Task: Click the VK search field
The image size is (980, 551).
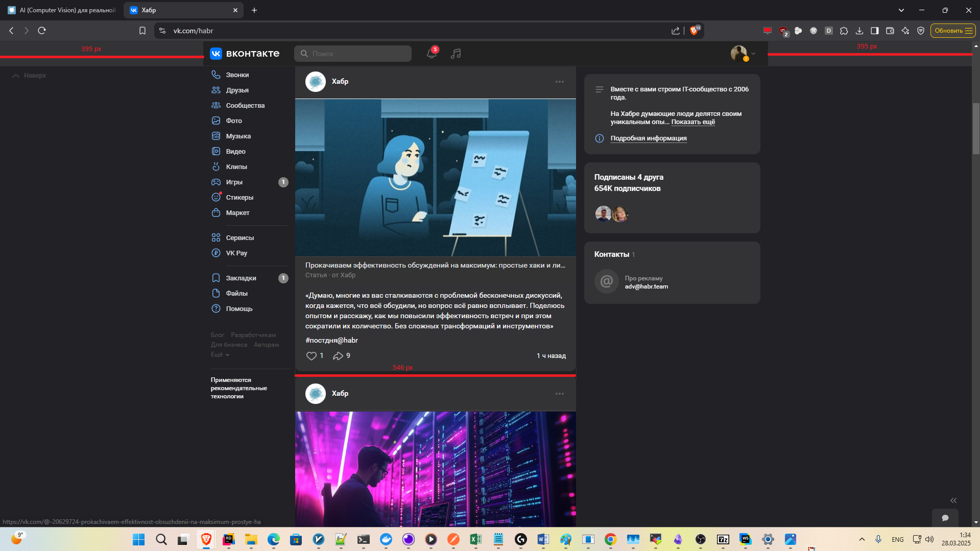Action: (x=353, y=54)
